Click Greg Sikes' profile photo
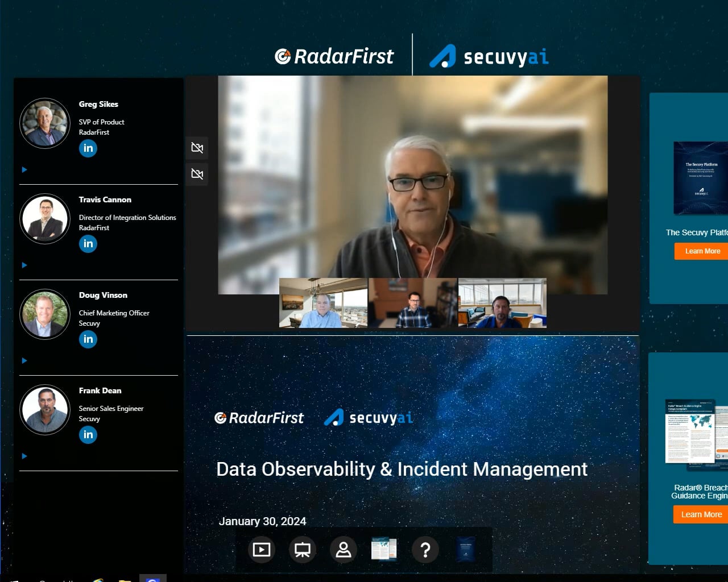This screenshot has height=582, width=728. tap(45, 123)
